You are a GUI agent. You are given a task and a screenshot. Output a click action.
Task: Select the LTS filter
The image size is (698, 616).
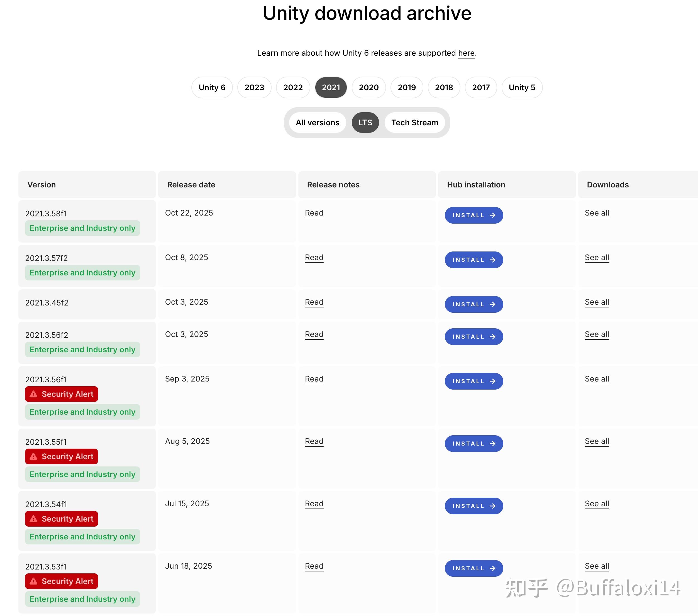365,122
